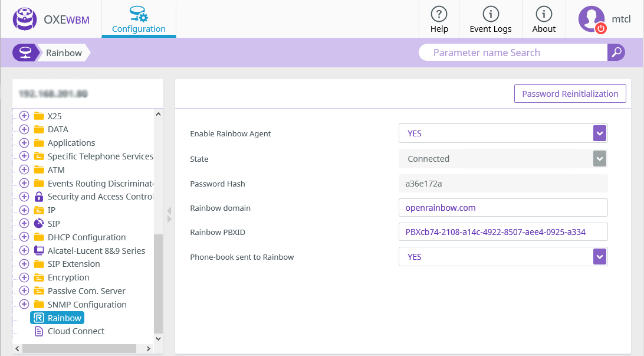Expand SNMP Configuration node
The height and width of the screenshot is (356, 644).
(24, 305)
